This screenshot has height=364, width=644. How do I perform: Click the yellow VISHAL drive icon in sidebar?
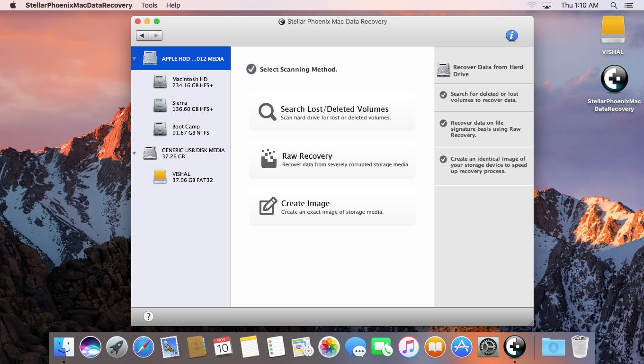pos(160,177)
